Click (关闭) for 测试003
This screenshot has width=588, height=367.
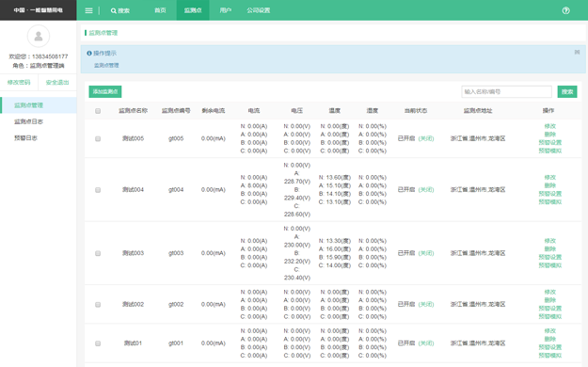pyautogui.click(x=426, y=253)
